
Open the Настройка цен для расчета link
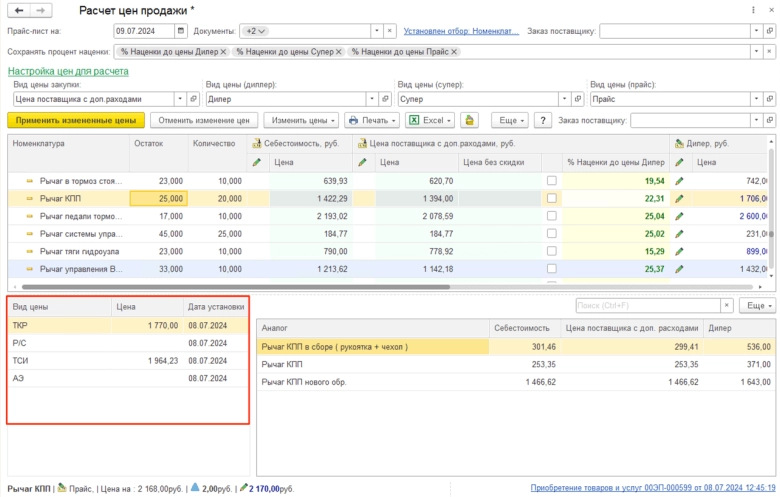[x=68, y=71]
